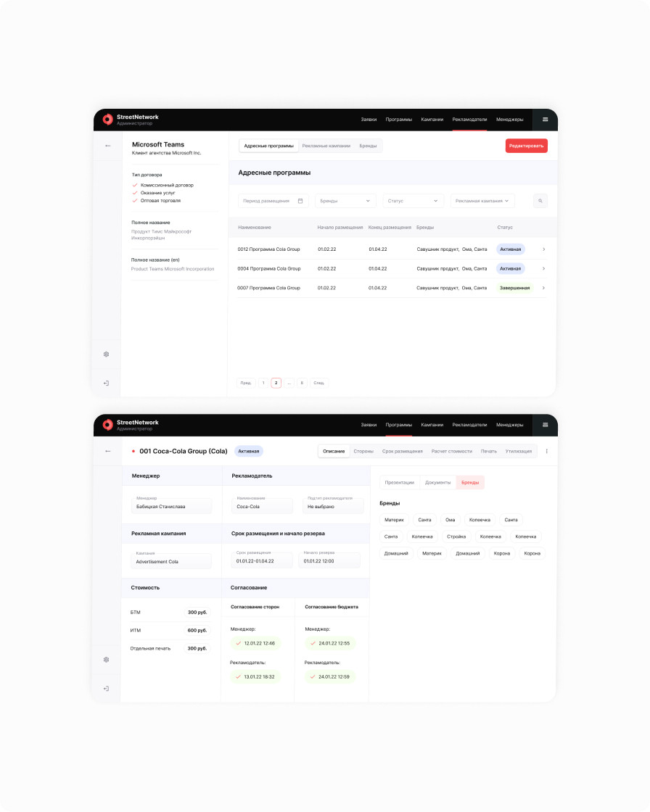The image size is (650, 812).
Task: Open the Бренды tab beside Рекламные кампании
Action: pos(368,146)
